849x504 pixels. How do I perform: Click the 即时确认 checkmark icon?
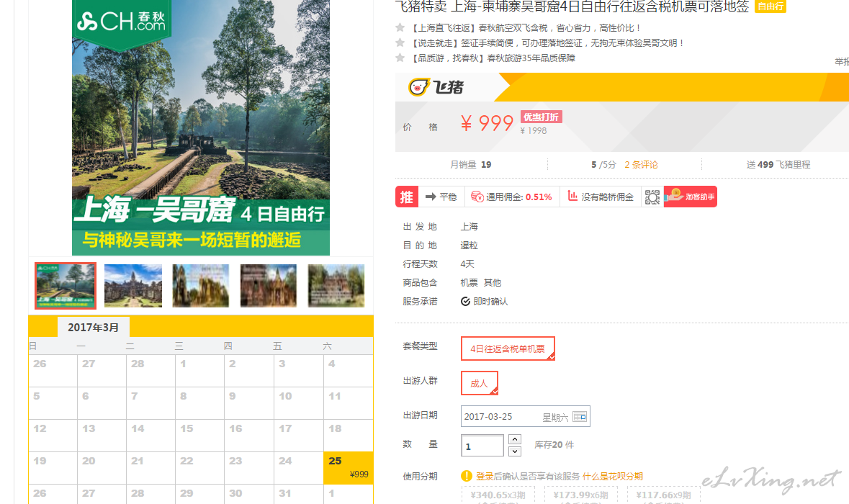(x=465, y=302)
